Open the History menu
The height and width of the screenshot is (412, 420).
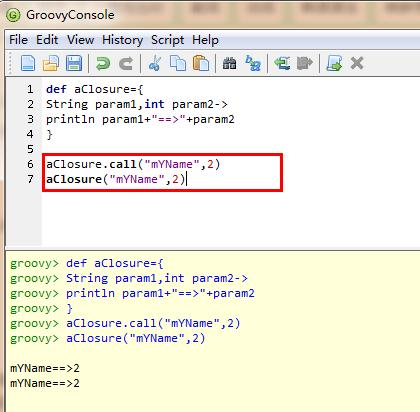coord(122,40)
